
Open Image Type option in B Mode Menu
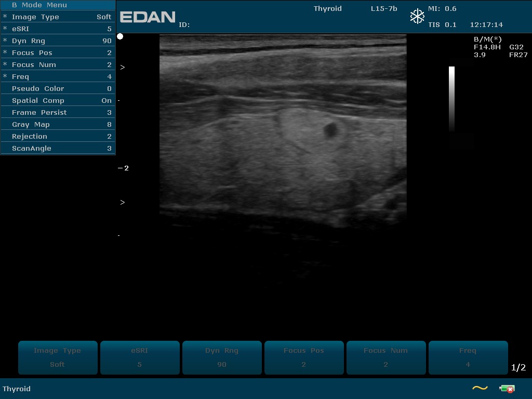[x=58, y=17]
